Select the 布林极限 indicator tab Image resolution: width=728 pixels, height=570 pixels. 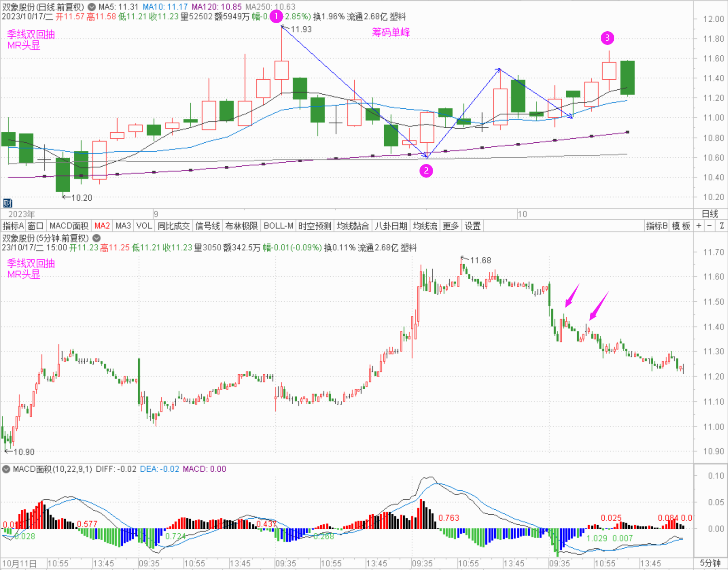click(241, 226)
